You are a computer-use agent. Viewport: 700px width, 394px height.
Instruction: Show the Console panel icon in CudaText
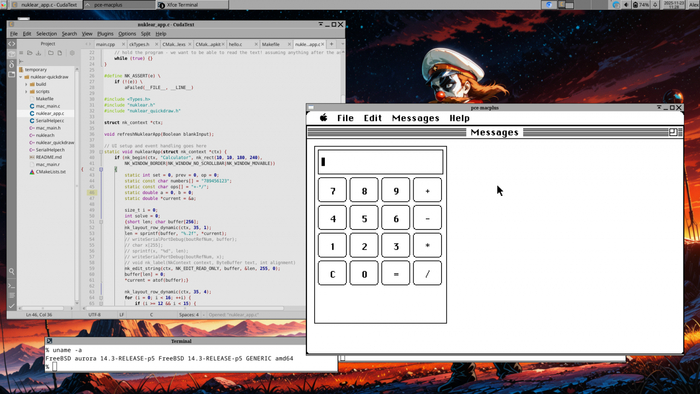coord(12,285)
